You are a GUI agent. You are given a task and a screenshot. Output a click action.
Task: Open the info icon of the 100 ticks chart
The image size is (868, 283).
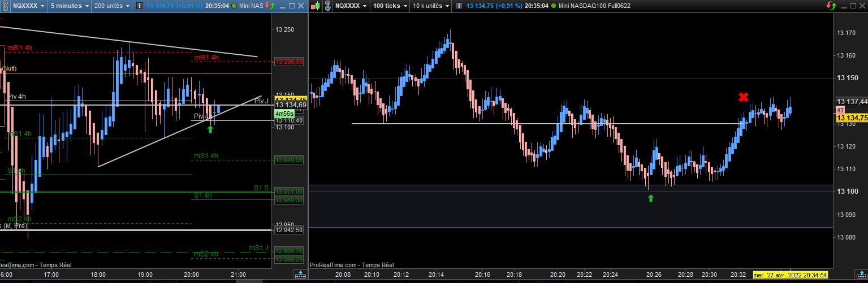point(459,6)
